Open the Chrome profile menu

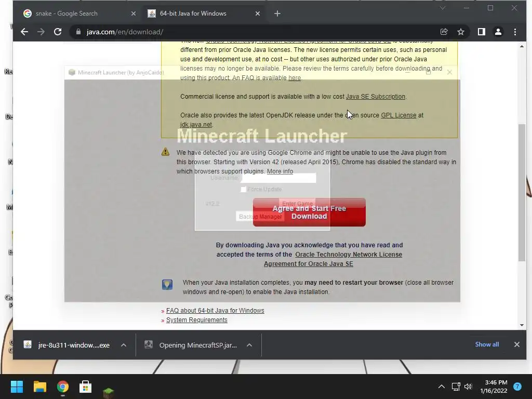498,32
